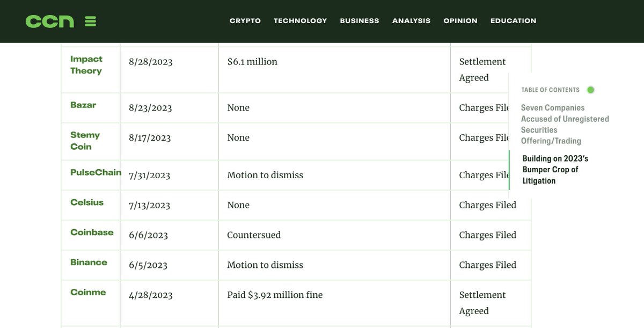Open the Analysis section
The image size is (644, 328).
point(411,21)
